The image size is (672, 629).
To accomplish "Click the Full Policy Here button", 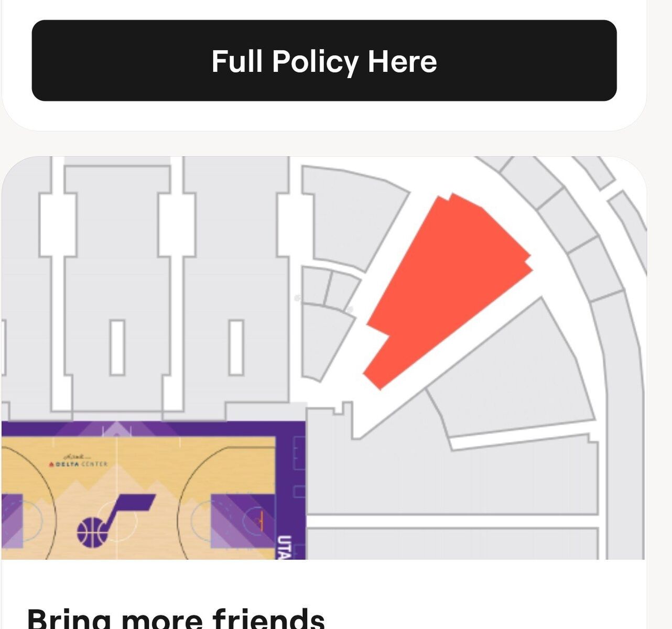I will pyautogui.click(x=324, y=61).
